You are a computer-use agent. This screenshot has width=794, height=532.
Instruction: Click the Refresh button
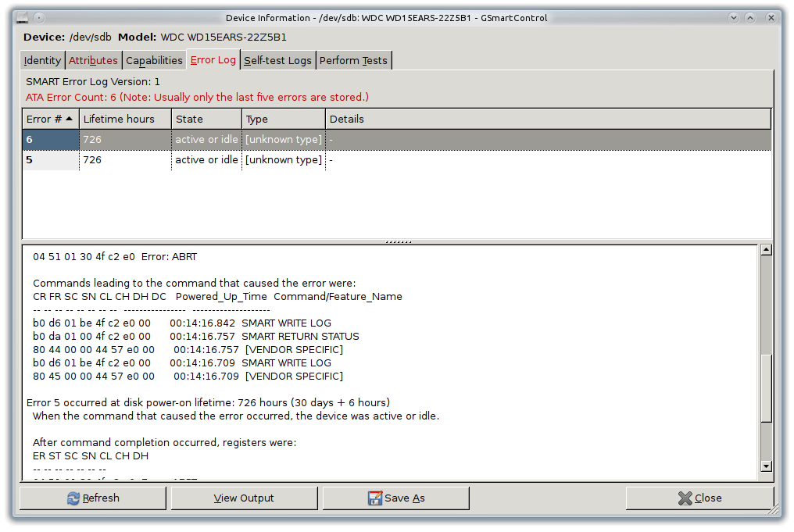pyautogui.click(x=93, y=498)
